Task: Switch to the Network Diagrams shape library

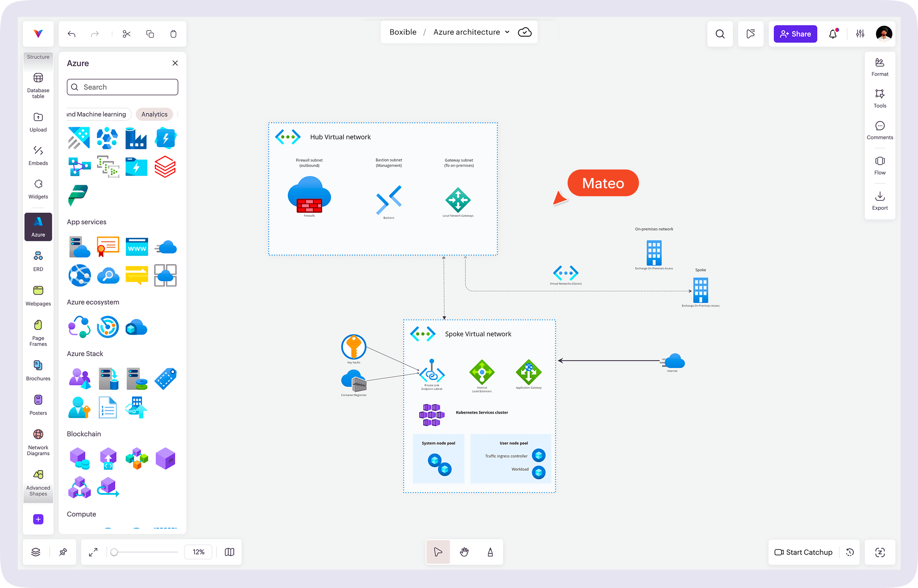Action: pos(38,442)
